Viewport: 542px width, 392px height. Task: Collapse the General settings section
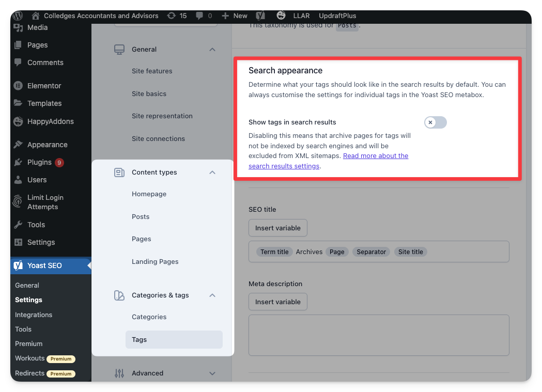click(x=212, y=50)
